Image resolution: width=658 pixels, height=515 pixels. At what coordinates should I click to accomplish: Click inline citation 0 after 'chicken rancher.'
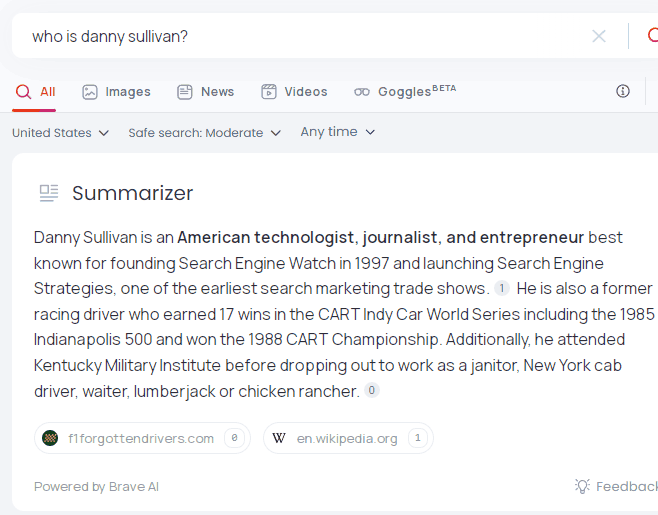(x=371, y=390)
